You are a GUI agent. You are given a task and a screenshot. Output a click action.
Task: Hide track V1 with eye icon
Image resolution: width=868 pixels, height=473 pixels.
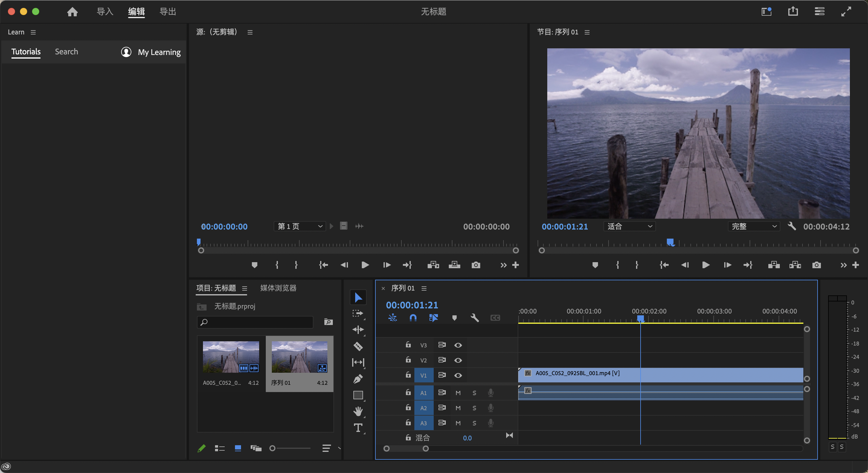[x=458, y=375]
